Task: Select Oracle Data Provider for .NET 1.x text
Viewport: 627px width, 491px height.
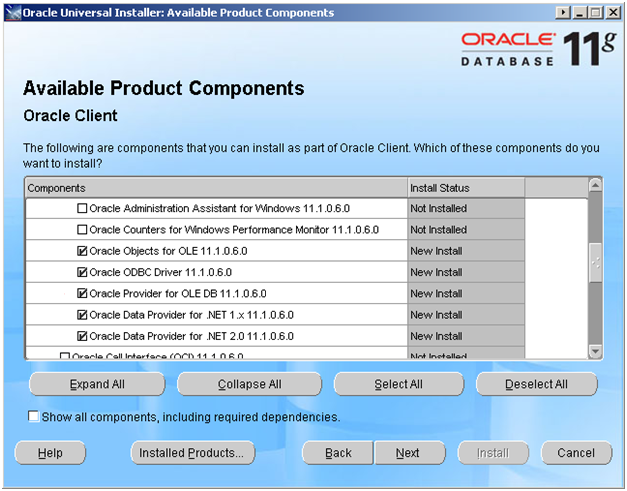Action: (191, 315)
